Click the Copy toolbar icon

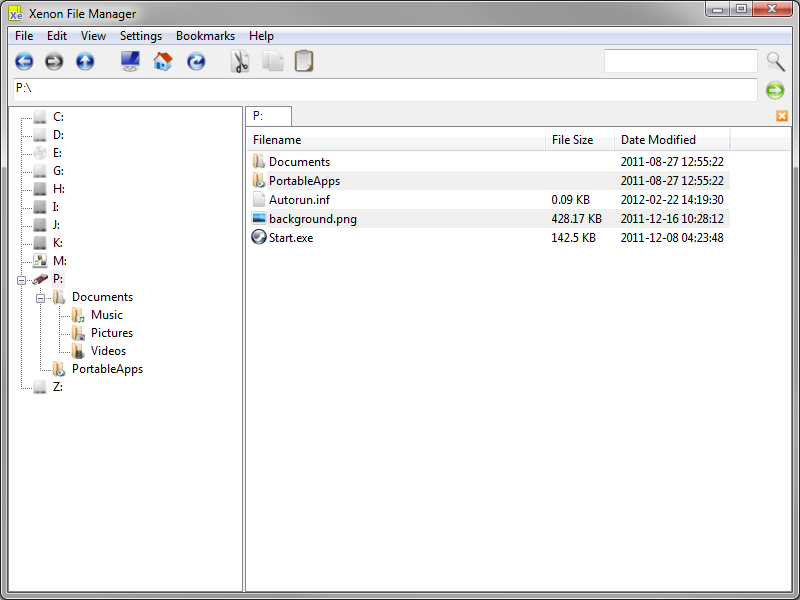click(273, 62)
